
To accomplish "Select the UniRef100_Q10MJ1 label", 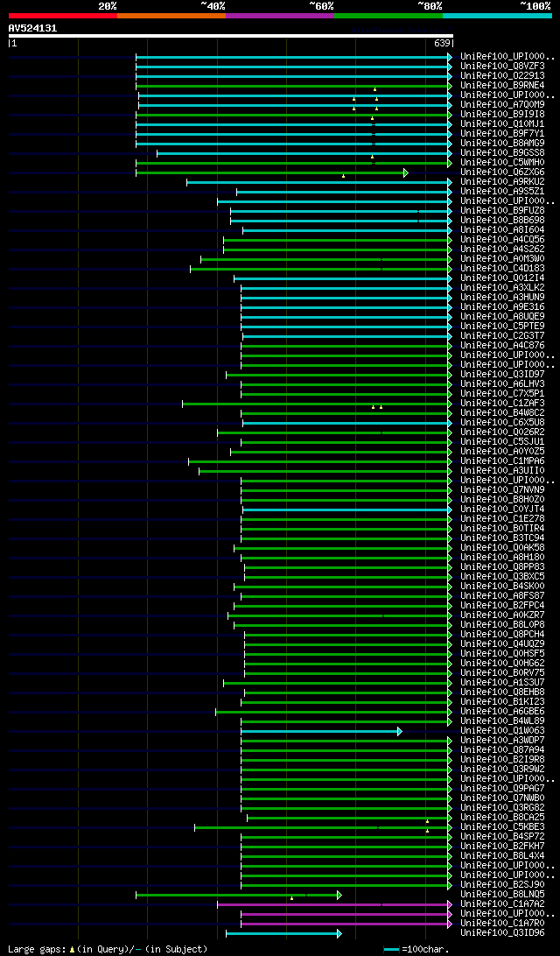I will tap(503, 123).
